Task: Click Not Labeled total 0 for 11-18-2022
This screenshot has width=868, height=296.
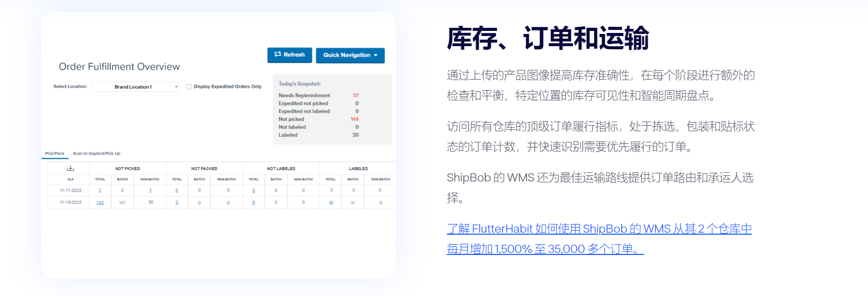Action: coord(254,203)
